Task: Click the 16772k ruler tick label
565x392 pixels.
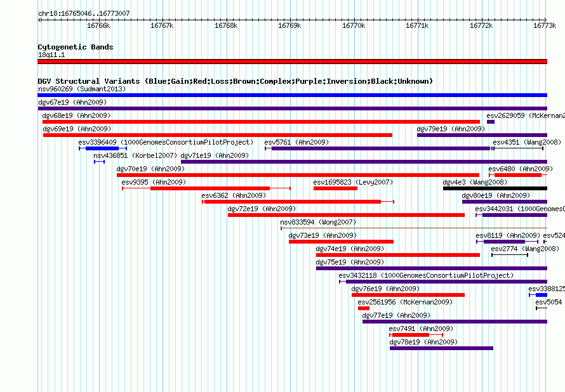Action: (481, 25)
